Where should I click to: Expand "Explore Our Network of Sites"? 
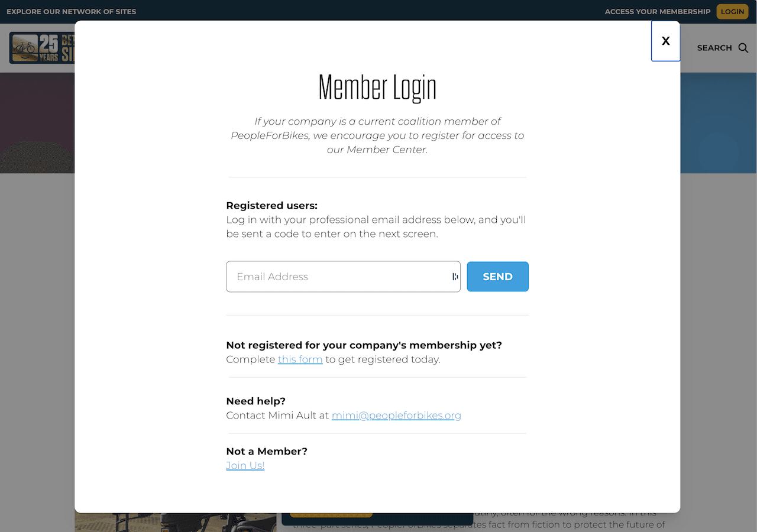click(x=71, y=12)
